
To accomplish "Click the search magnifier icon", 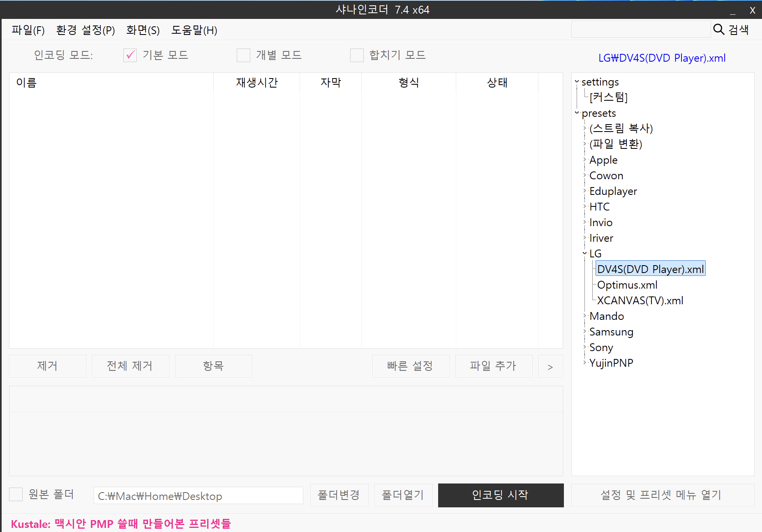I will pos(718,29).
